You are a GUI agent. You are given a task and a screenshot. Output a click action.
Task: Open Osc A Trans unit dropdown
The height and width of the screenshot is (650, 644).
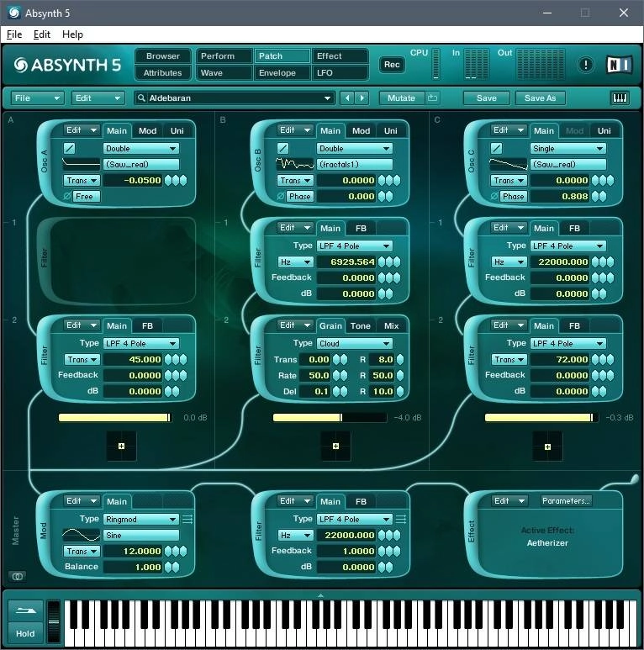(x=82, y=180)
